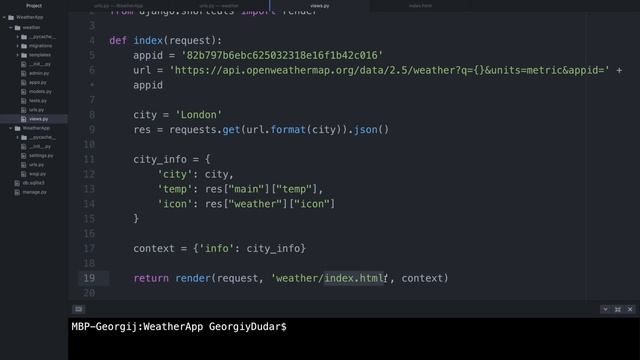Click 'index.html' in the return statement
Image resolution: width=640 pixels, height=360 pixels.
354,278
